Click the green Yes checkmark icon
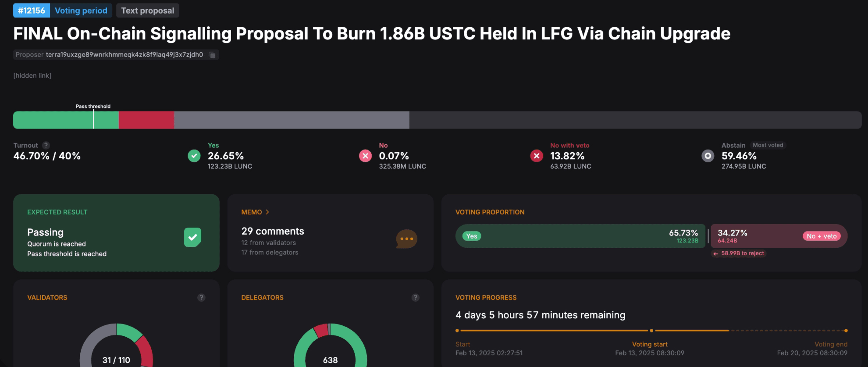868x367 pixels. tap(194, 156)
